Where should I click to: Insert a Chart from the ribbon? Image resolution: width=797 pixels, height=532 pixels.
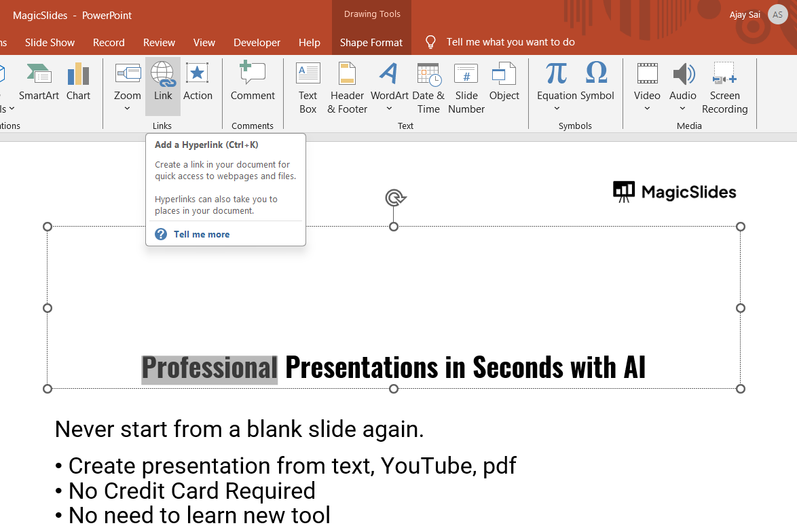tap(78, 82)
